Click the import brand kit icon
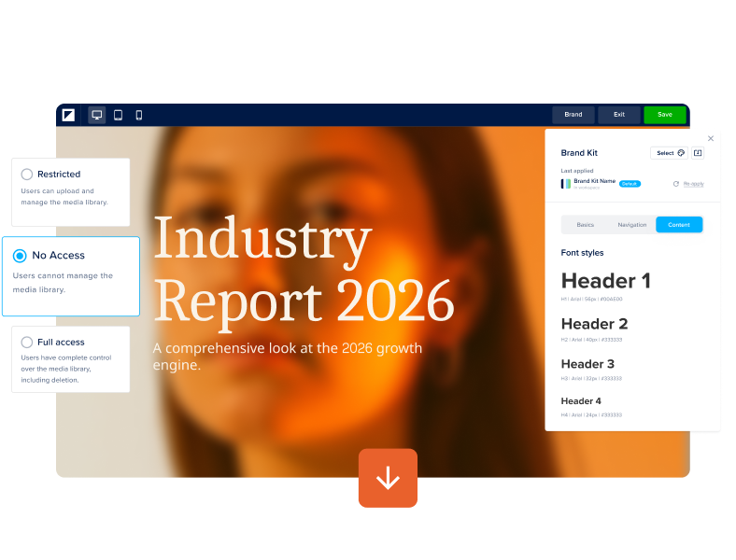The height and width of the screenshot is (560, 736). pos(698,153)
